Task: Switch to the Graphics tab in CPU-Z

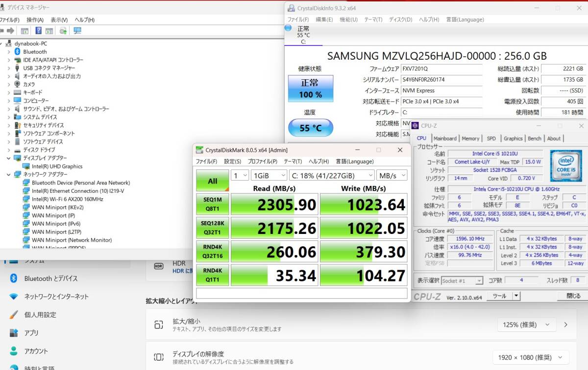Action: [513, 139]
